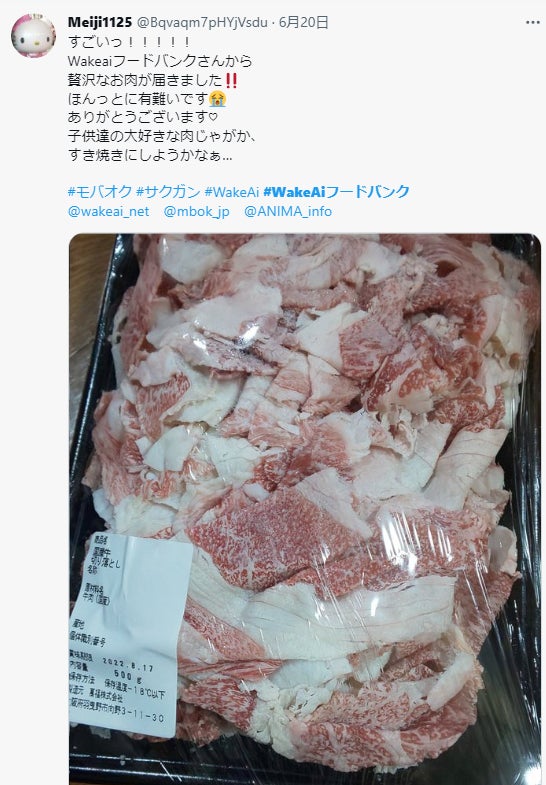Visit the @wakeai_net mention
546x785 pixels.
point(109,211)
